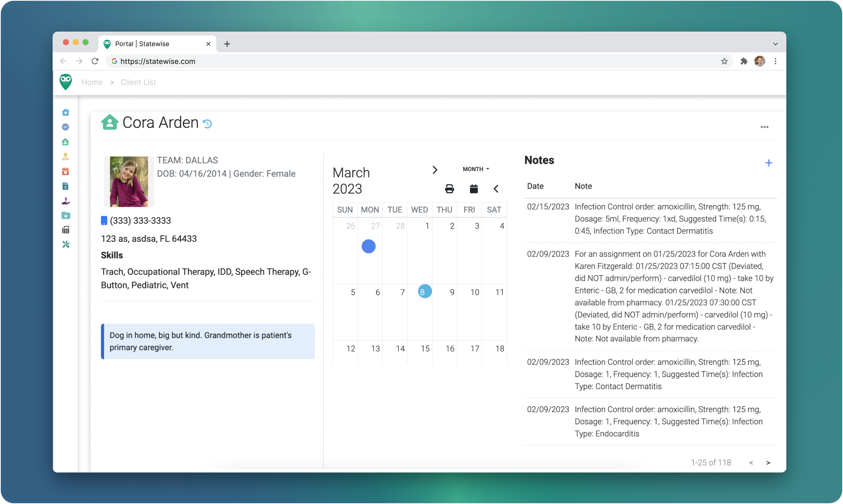
Task: Click the history icon beside Cora Arden
Action: [208, 124]
